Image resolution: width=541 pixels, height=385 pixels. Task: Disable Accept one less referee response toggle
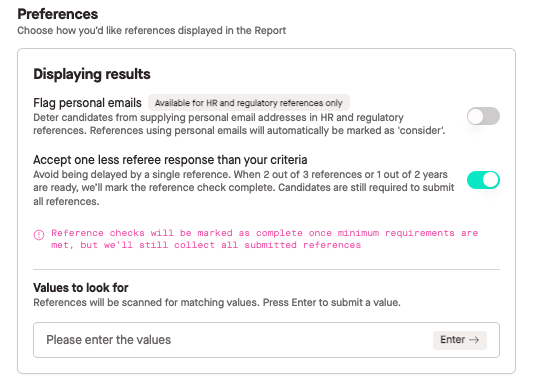pos(483,180)
